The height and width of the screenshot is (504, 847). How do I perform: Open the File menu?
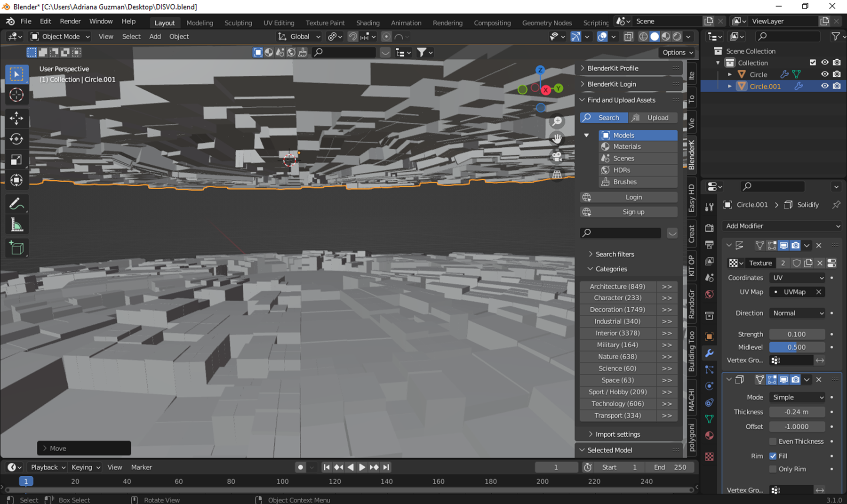click(26, 21)
